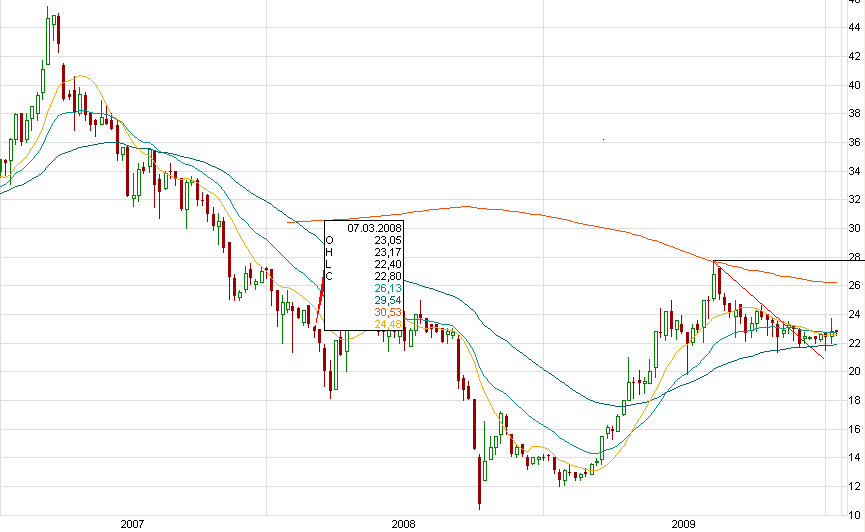
Task: Click the high value 23,17 in the tooltip
Action: click(x=388, y=252)
